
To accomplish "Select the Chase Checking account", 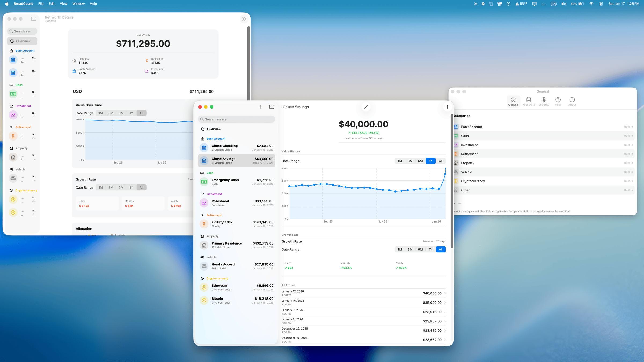I will pos(236,147).
